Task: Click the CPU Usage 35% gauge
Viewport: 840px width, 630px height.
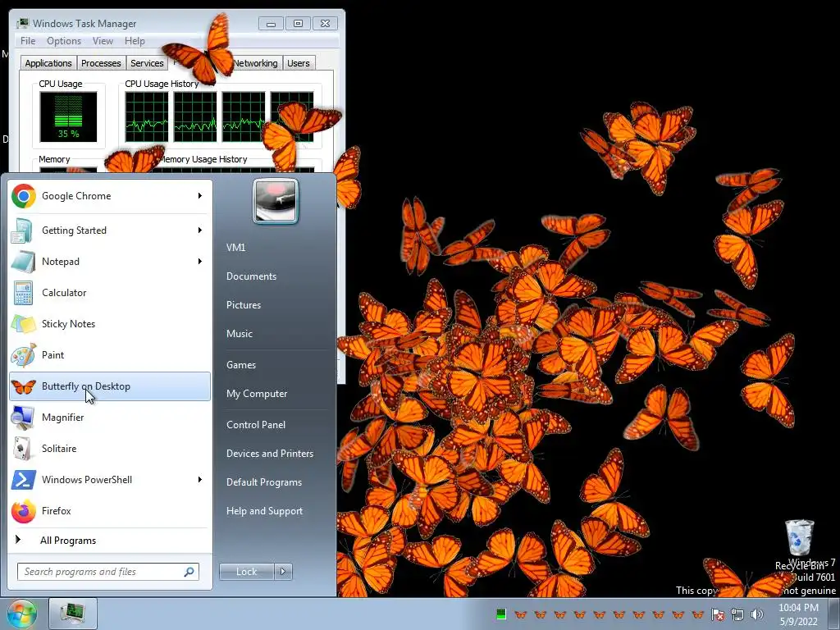Action: point(68,116)
